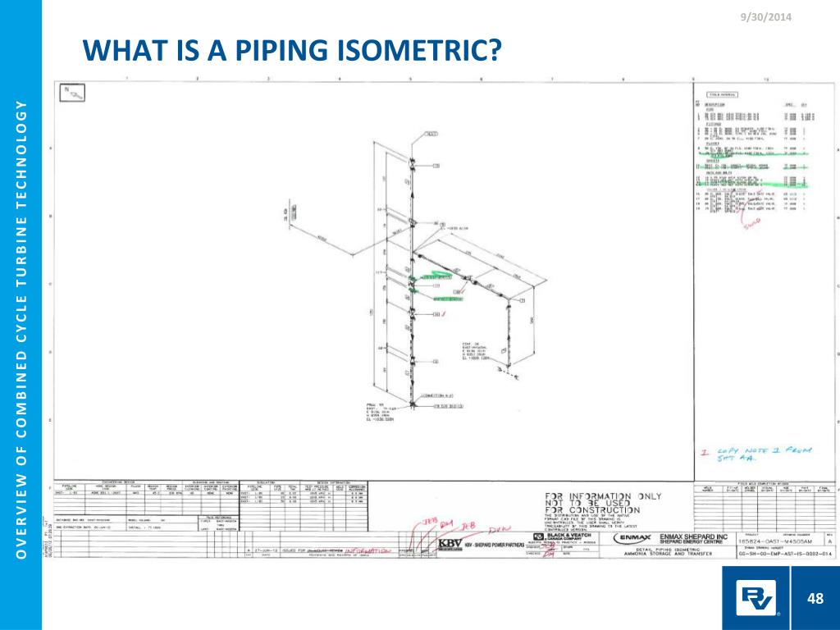
Task: Click the field weld completion record table
Action: coord(764,506)
